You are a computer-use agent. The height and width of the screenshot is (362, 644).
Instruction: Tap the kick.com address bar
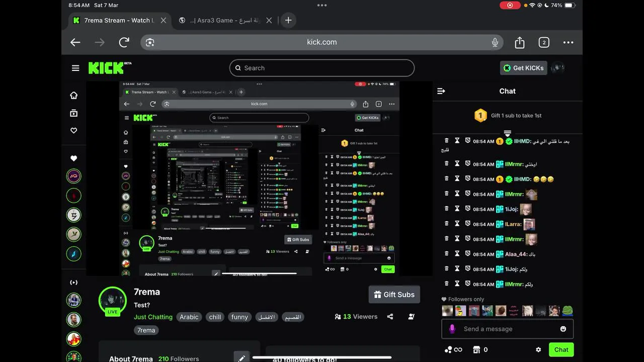[322, 42]
